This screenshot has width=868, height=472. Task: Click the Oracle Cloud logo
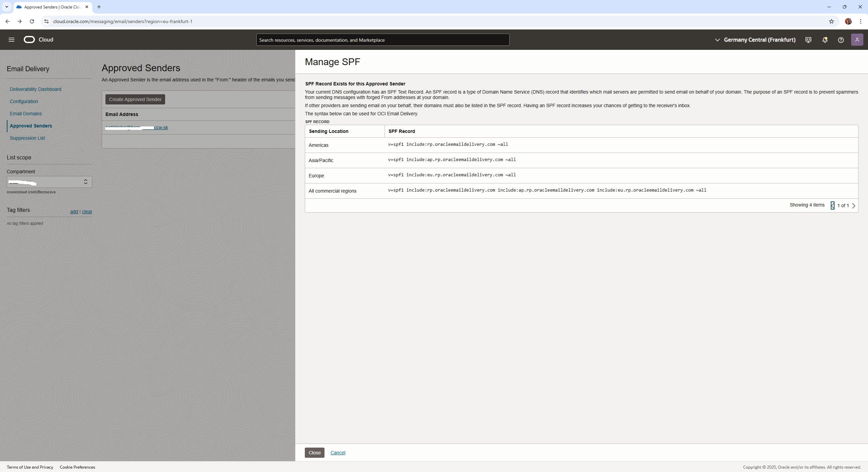tap(39, 40)
